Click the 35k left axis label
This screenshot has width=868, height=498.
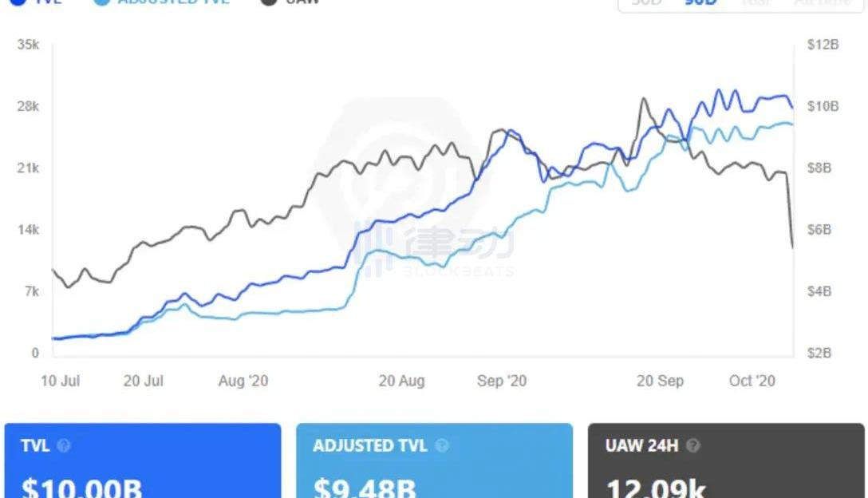29,45
